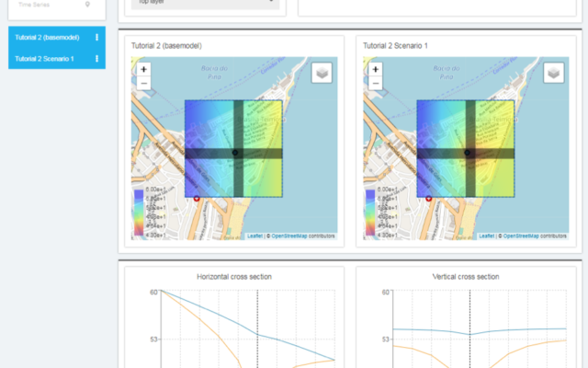
Task: Open layers control on Scenario 1 map
Action: [553, 73]
